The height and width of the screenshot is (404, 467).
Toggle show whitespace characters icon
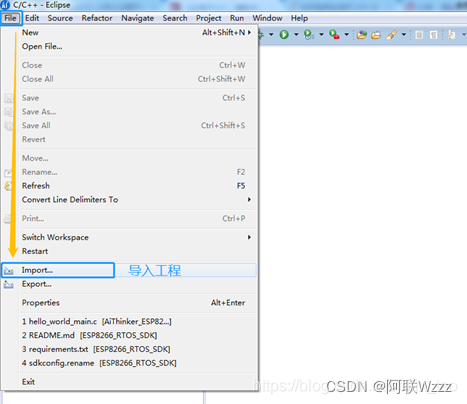(434, 35)
